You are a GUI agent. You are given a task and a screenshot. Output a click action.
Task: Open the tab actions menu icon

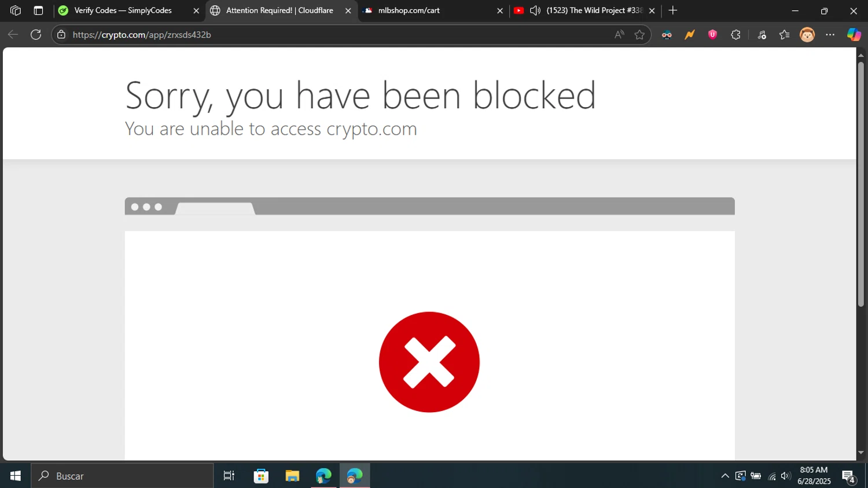[x=38, y=10]
